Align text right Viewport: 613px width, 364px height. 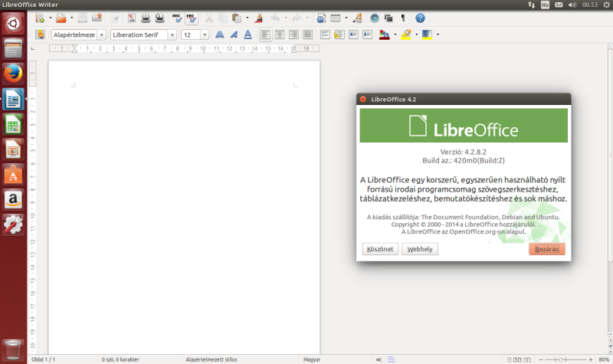point(293,34)
